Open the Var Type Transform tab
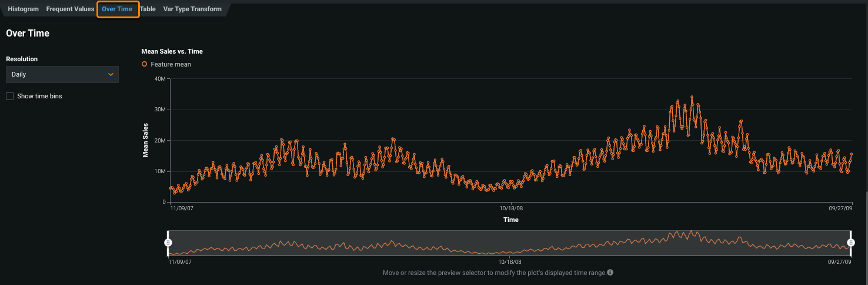 (x=192, y=9)
